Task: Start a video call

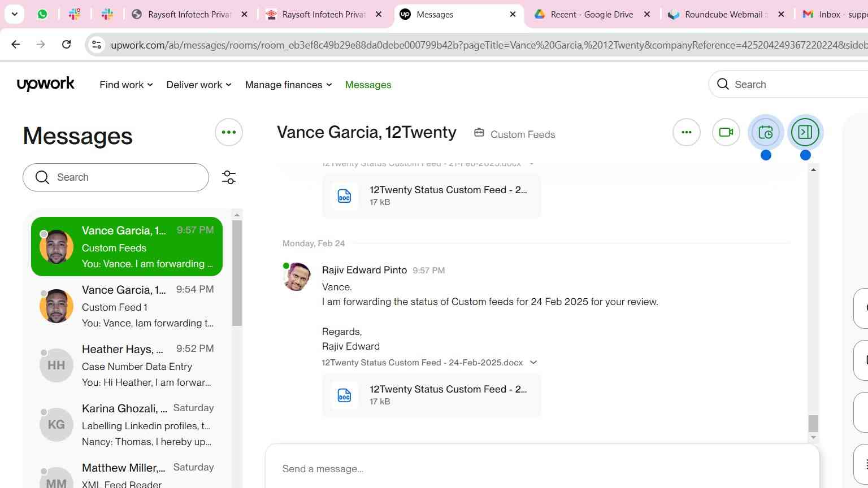Action: [726, 132]
